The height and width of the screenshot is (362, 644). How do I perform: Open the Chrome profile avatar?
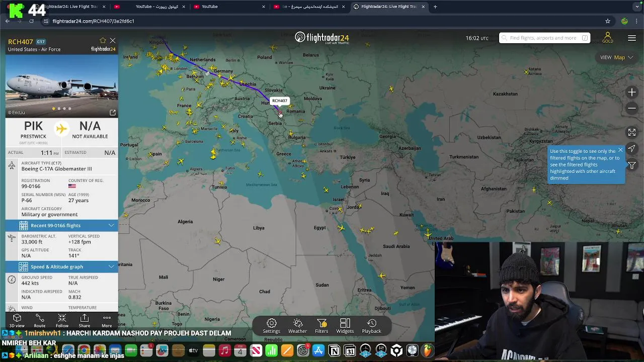coord(624,21)
